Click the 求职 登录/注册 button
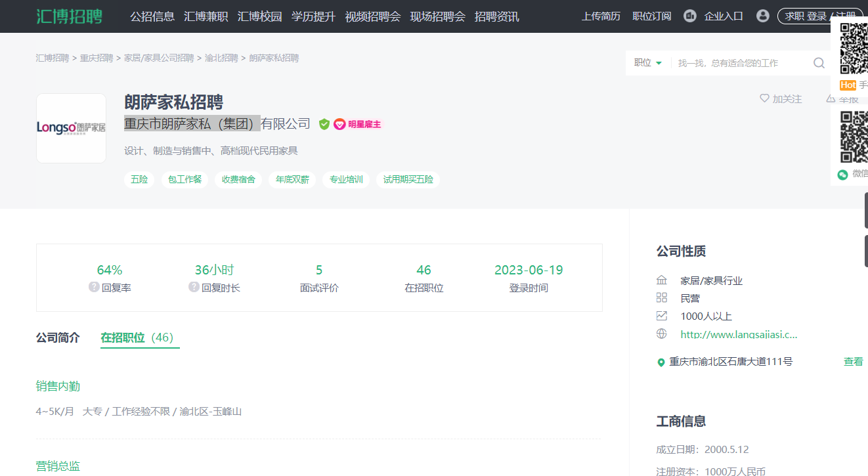Screen dimensions: 868x476 820,16
